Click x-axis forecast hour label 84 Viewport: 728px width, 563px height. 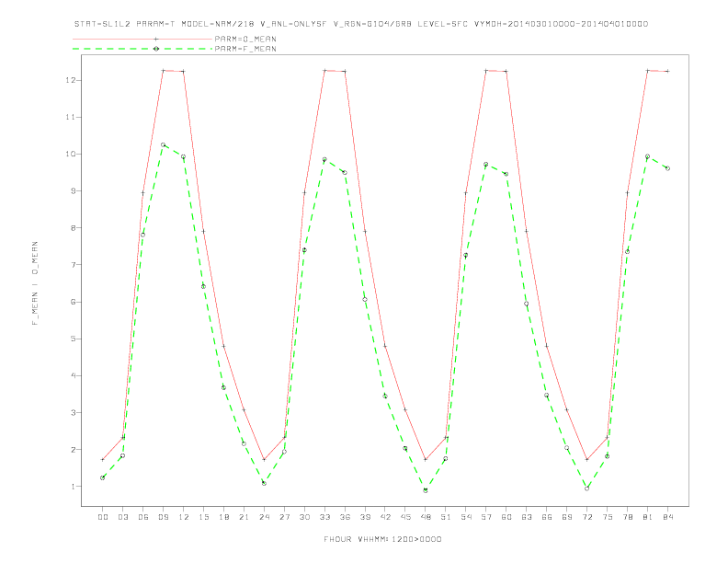tap(667, 517)
